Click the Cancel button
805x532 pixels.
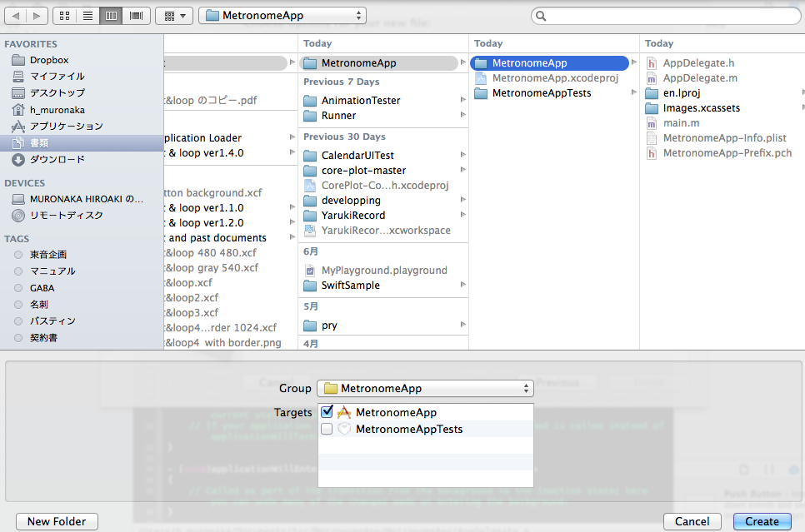point(692,522)
